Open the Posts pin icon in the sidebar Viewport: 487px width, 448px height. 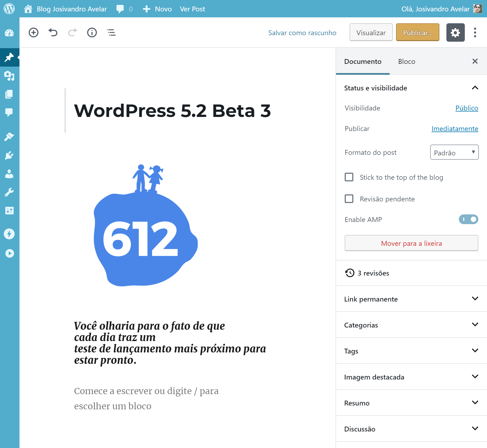pos(9,57)
